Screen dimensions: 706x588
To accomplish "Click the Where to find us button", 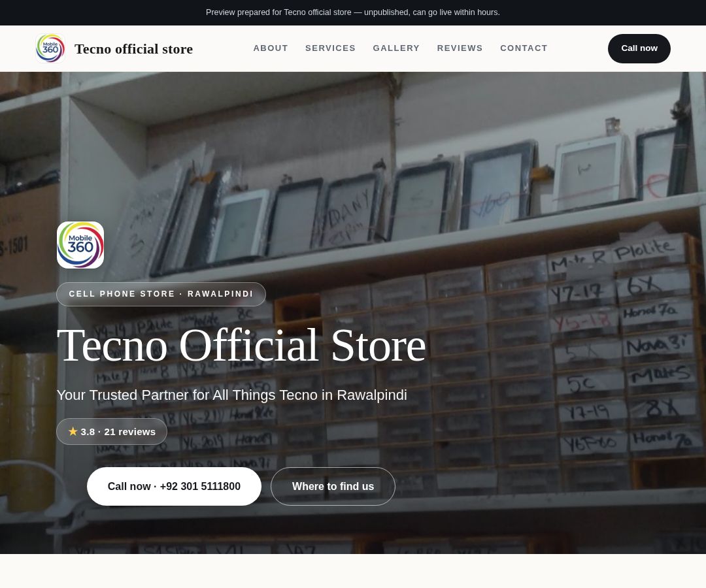I will pos(333,486).
